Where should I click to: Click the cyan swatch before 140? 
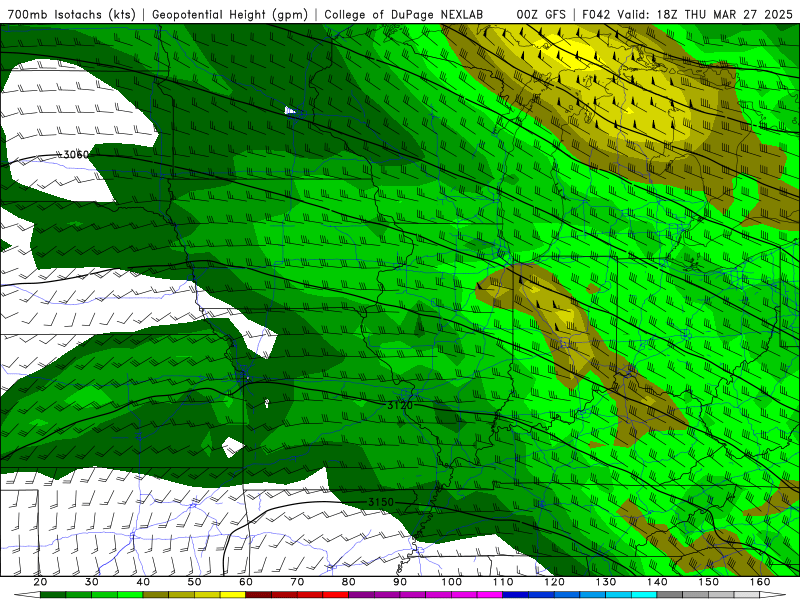tap(644, 595)
